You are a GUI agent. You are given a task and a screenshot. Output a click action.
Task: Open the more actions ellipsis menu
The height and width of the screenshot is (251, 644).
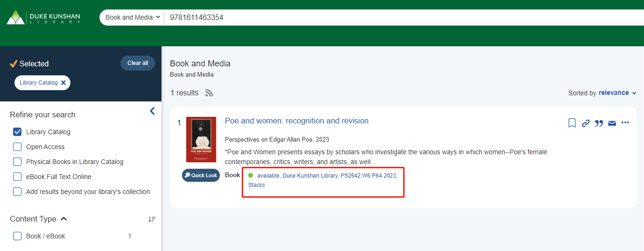click(x=625, y=123)
